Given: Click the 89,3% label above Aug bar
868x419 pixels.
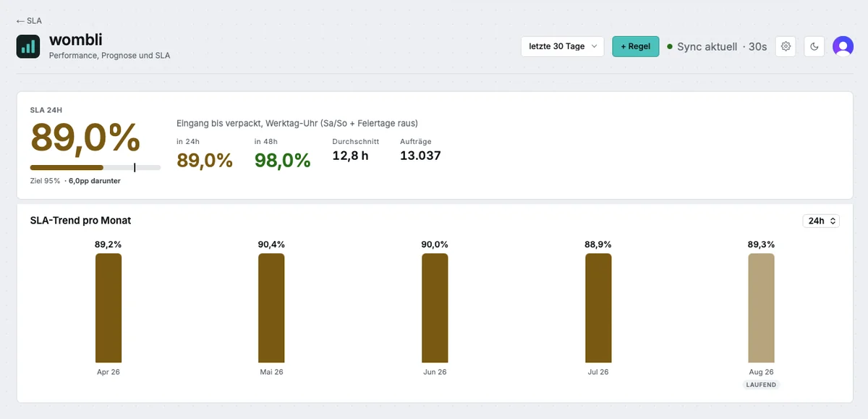Looking at the screenshot, I should click(761, 245).
